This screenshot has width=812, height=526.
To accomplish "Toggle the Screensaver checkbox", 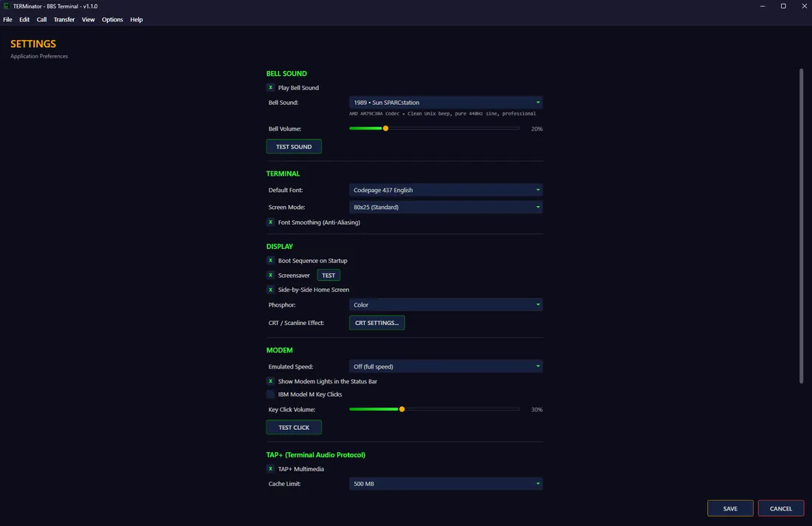I will [270, 275].
